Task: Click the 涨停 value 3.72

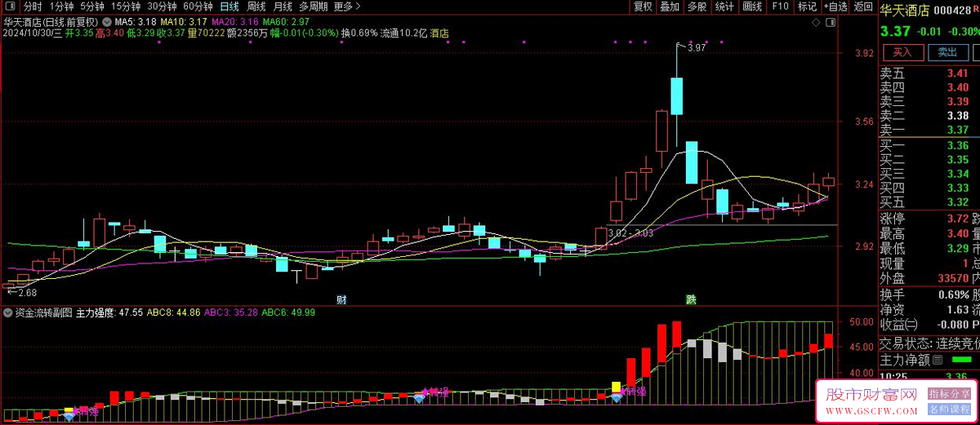Action: tap(957, 219)
